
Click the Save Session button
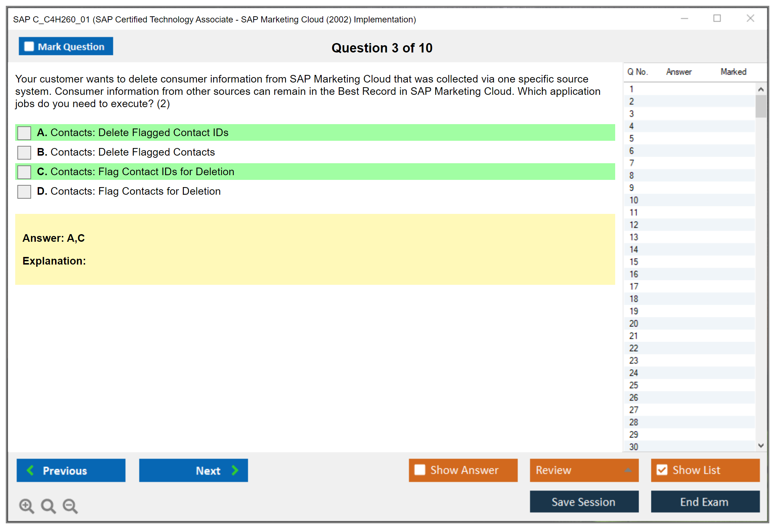coord(584,502)
